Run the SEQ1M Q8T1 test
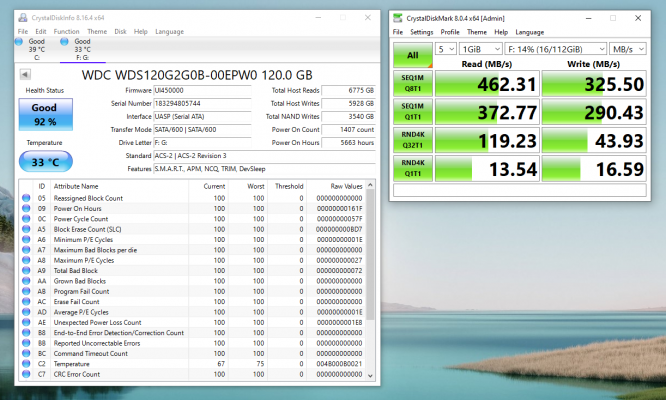Screen dimensions: 666x400 pyautogui.click(x=413, y=84)
